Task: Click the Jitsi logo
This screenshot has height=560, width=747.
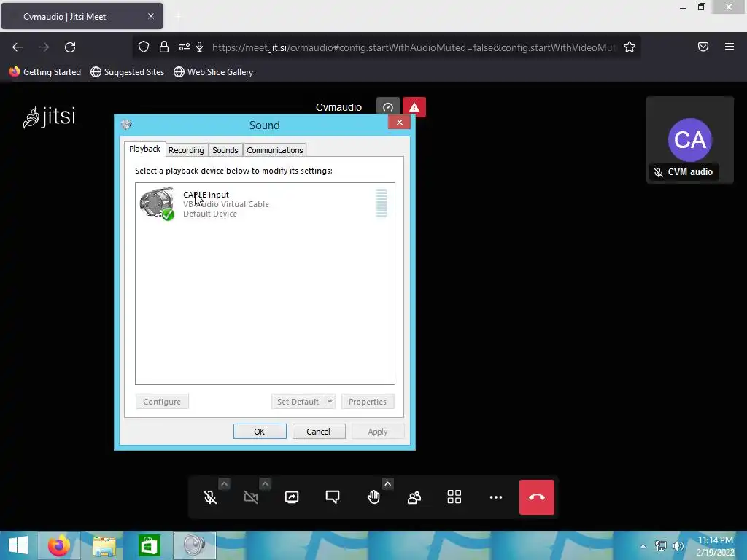Action: pos(50,117)
